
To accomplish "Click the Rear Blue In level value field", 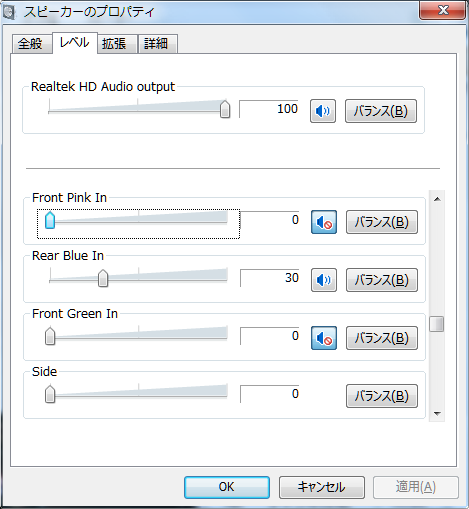I will pyautogui.click(x=270, y=278).
